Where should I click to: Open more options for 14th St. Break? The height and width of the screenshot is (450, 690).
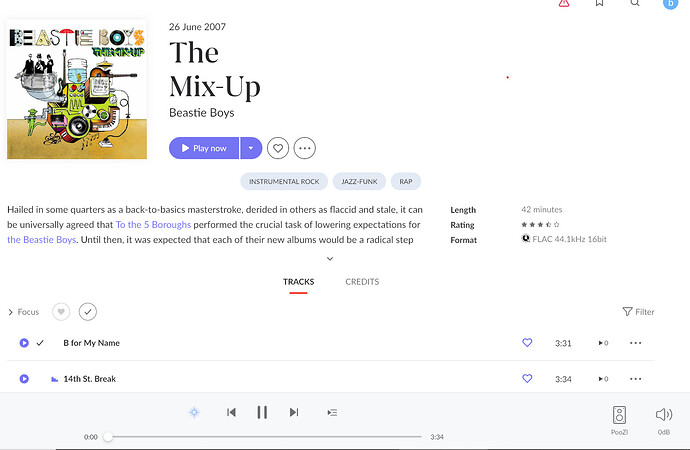635,379
